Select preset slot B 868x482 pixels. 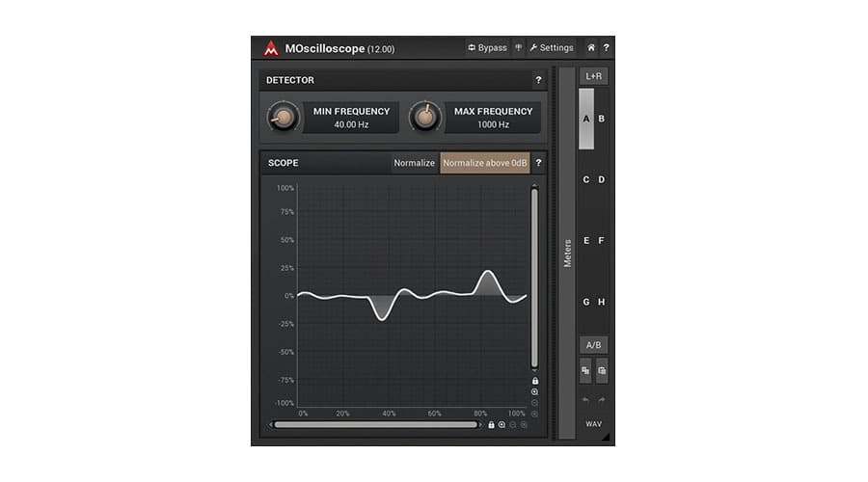601,119
